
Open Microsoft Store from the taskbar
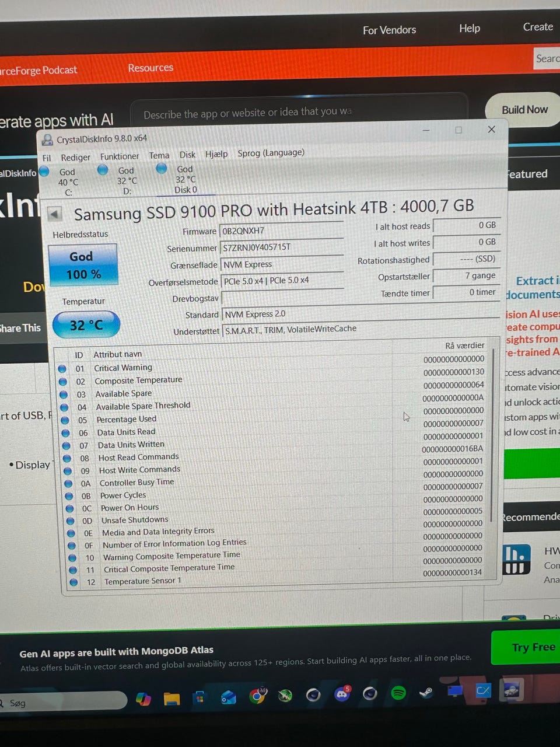(x=199, y=697)
